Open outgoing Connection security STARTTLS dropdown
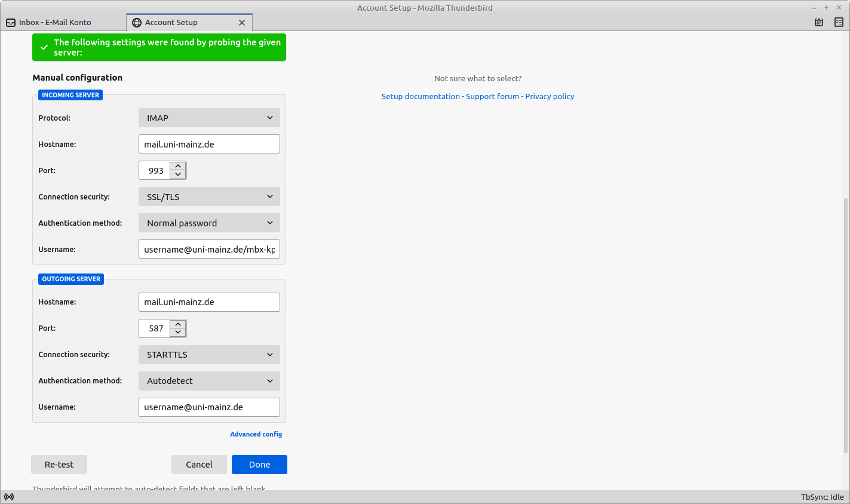This screenshot has height=504, width=850. (x=209, y=355)
